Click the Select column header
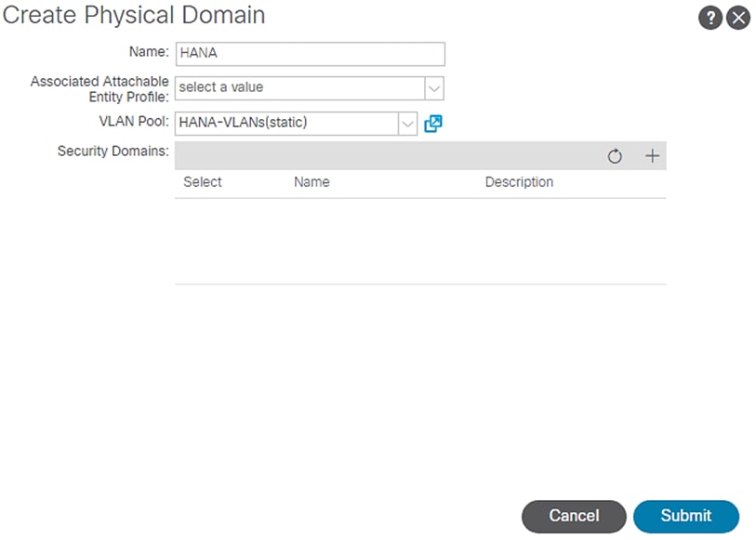Screen dimensions: 756x540 coord(203,182)
